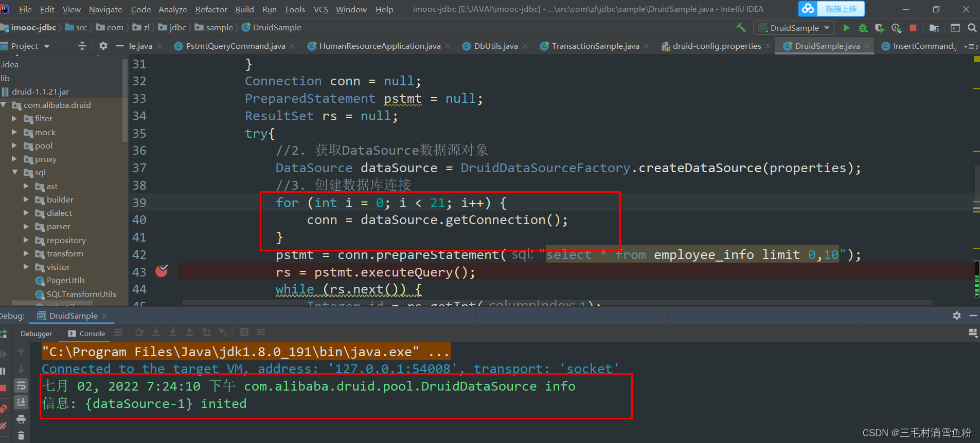Open Project panel settings with the gear icon
This screenshot has width=980, height=443.
pyautogui.click(x=103, y=46)
